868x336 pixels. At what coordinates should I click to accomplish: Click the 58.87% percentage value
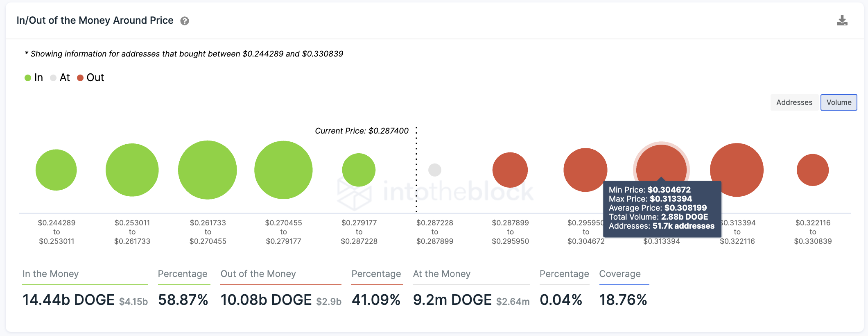pyautogui.click(x=183, y=300)
